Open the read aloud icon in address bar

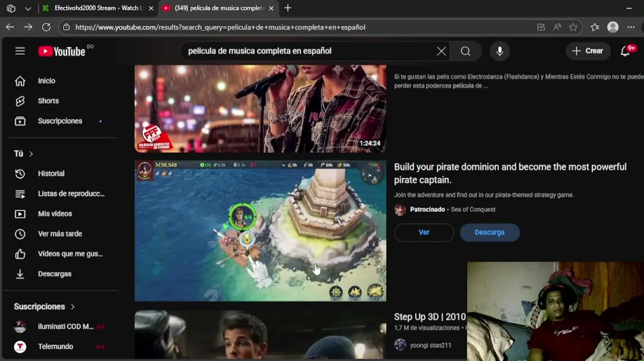[557, 27]
